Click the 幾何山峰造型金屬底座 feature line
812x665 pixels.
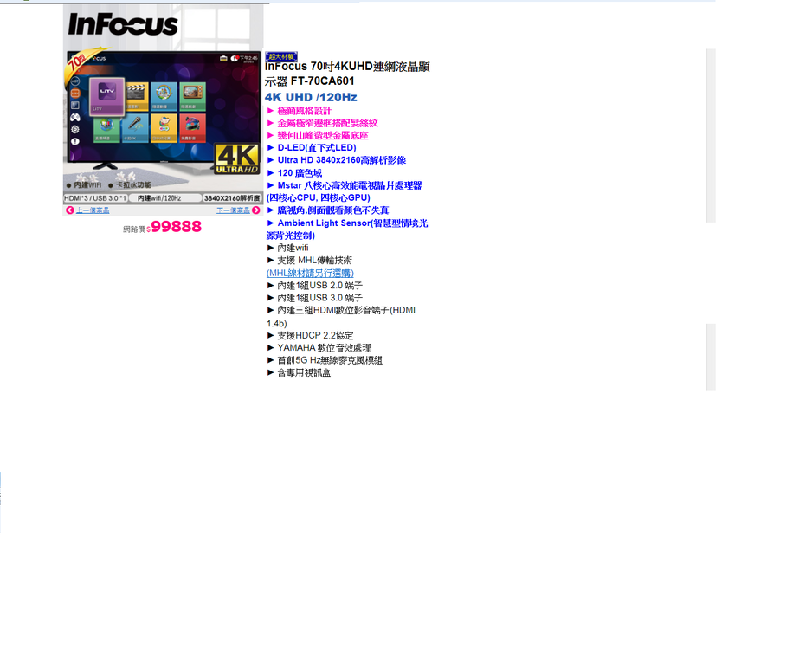(318, 136)
